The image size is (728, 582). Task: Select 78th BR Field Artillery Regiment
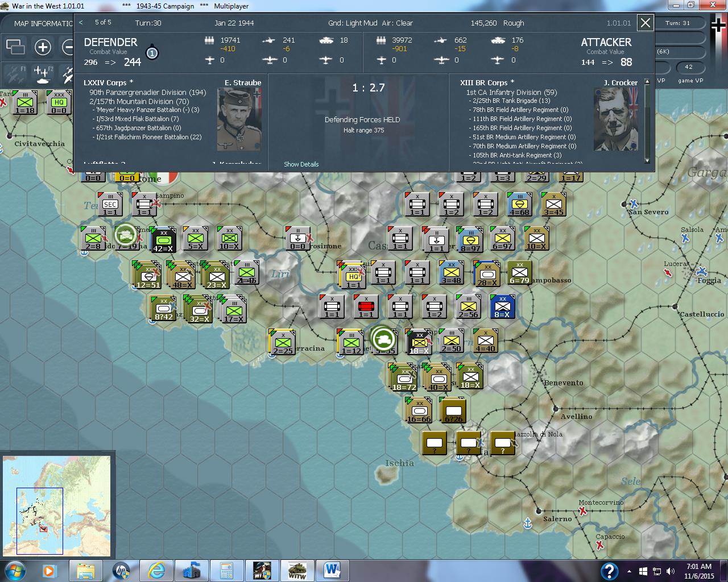point(518,110)
